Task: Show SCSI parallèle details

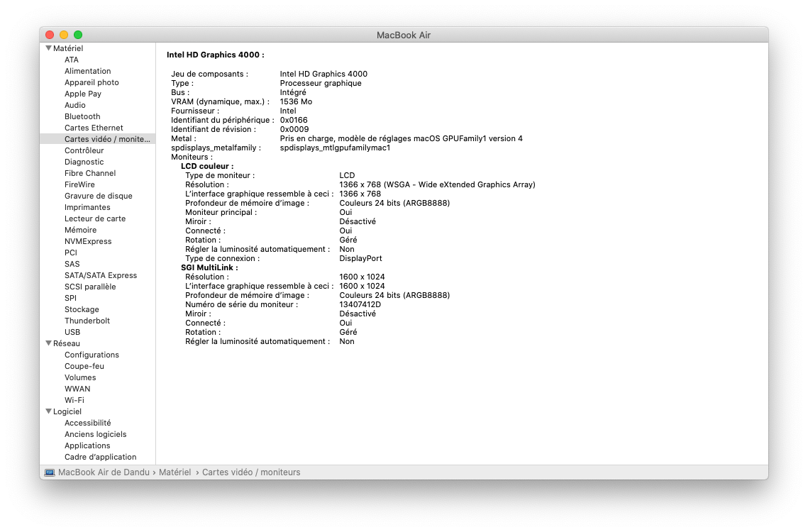Action: point(90,287)
